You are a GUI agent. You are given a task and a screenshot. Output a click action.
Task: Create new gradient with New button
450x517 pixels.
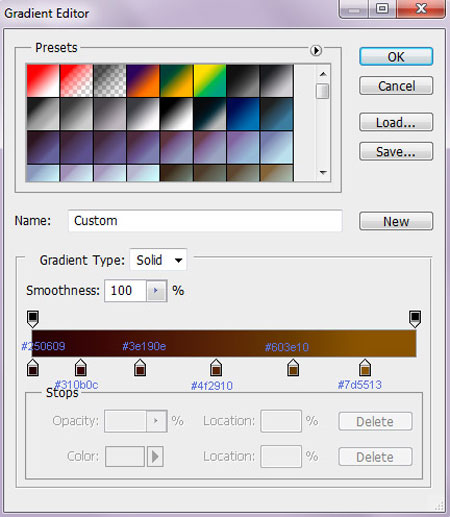(x=396, y=221)
